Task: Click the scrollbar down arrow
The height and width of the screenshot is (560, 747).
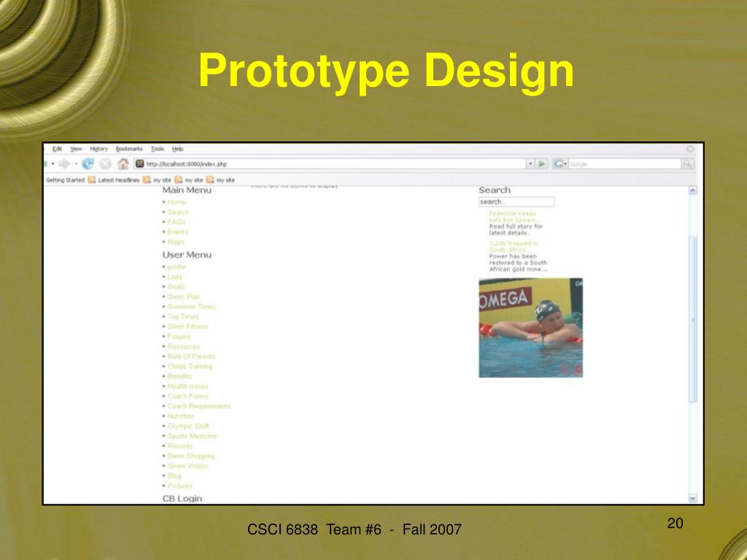Action: click(693, 498)
